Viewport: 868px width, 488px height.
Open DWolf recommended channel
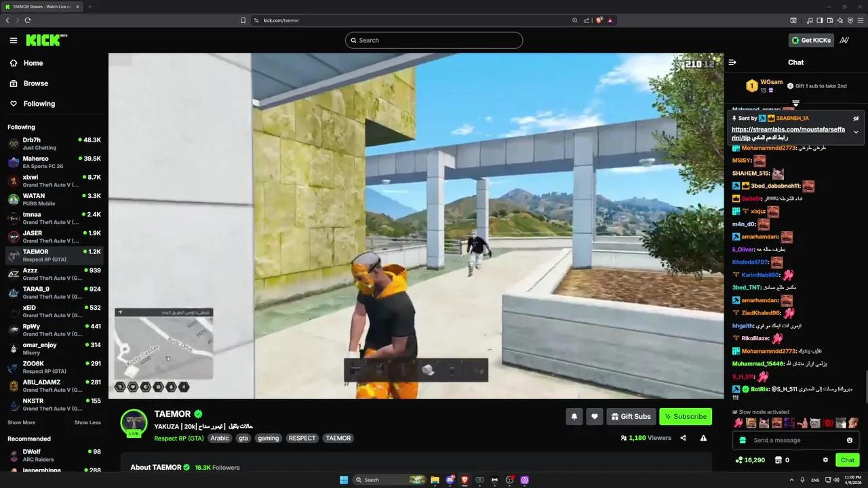(54, 455)
